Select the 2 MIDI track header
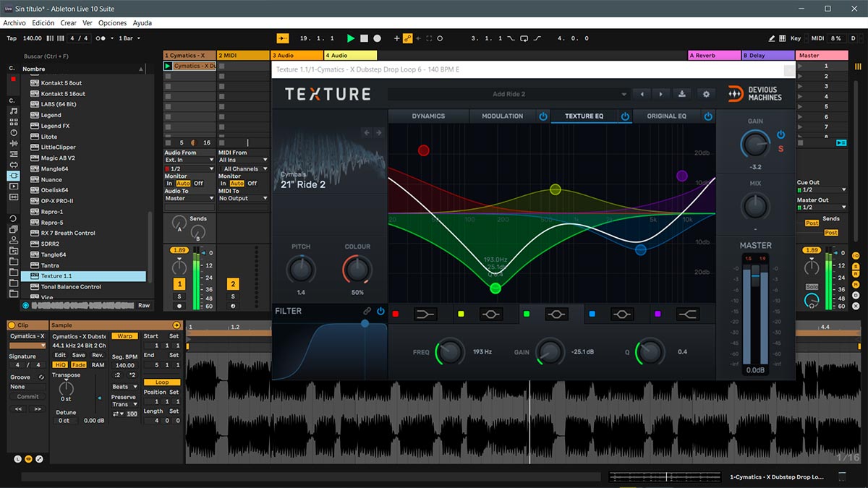 244,55
